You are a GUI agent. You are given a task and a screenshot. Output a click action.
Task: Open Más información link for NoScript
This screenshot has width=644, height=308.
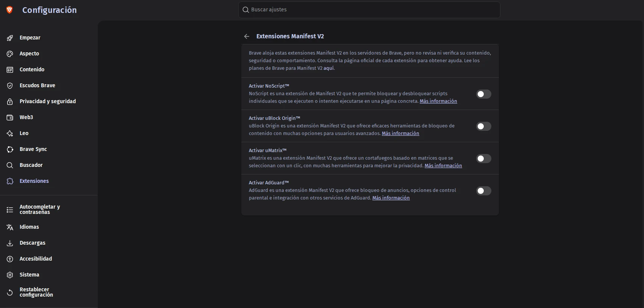(x=438, y=101)
